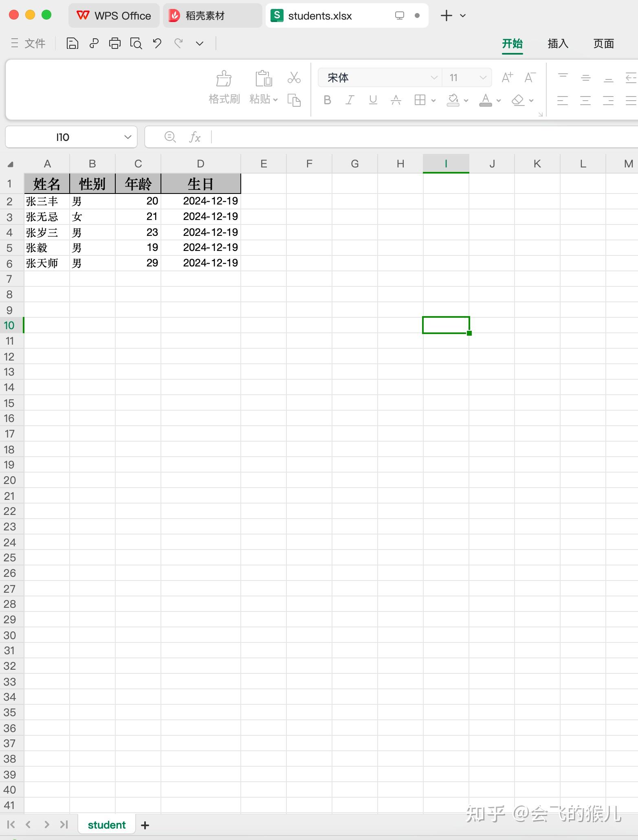Go to next sheet arrow
The width and height of the screenshot is (638, 840).
pos(46,825)
